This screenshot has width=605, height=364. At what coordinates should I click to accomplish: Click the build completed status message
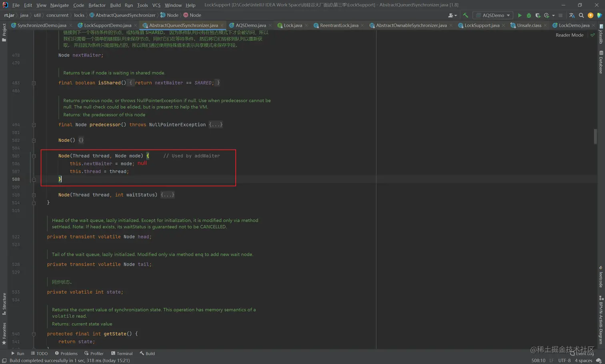pyautogui.click(x=70, y=361)
